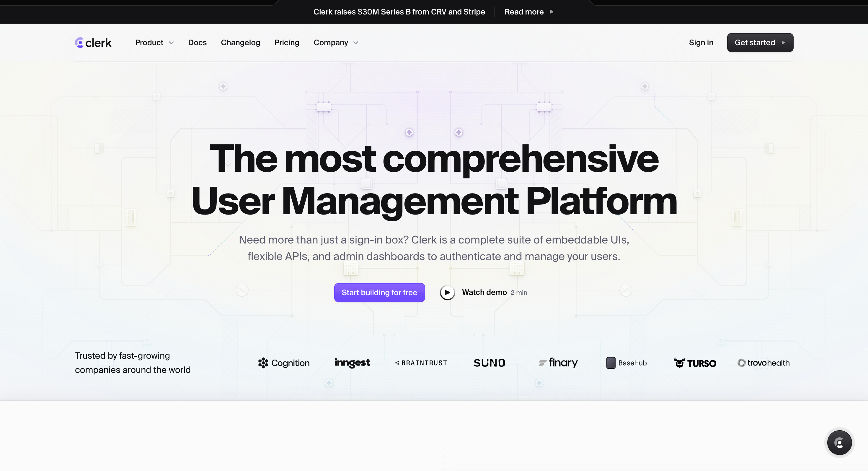Go to the Docs page
Image resolution: width=868 pixels, height=471 pixels.
tap(197, 43)
